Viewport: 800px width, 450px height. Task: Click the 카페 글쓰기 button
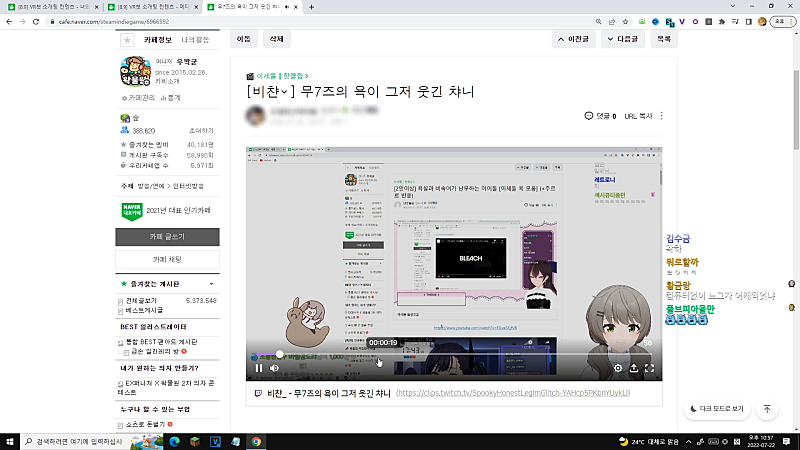167,237
